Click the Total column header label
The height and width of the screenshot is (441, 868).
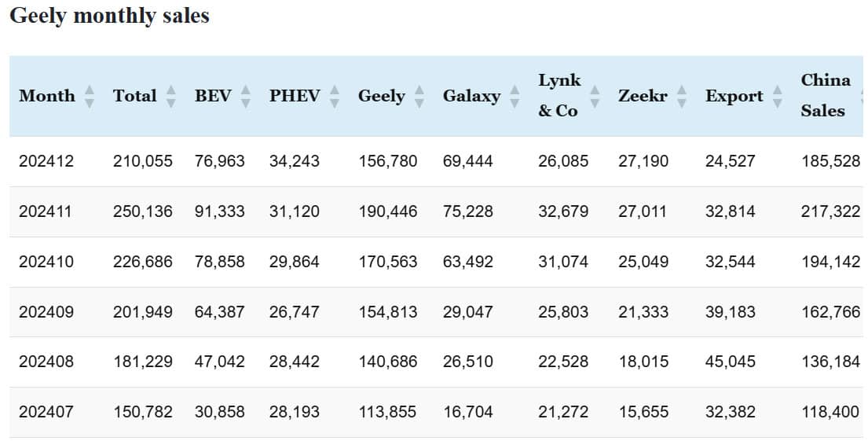coord(134,96)
